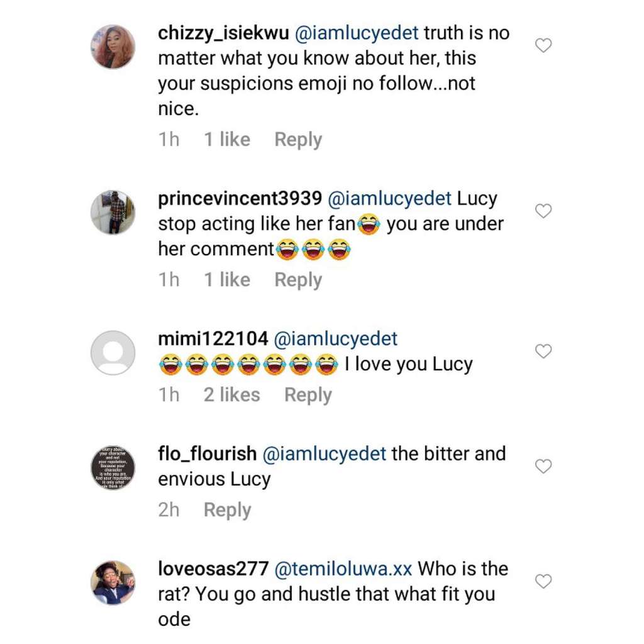The width and height of the screenshot is (644, 644).
Task: Open flo_flourish's quote-text profile picture
Action: pos(113,468)
